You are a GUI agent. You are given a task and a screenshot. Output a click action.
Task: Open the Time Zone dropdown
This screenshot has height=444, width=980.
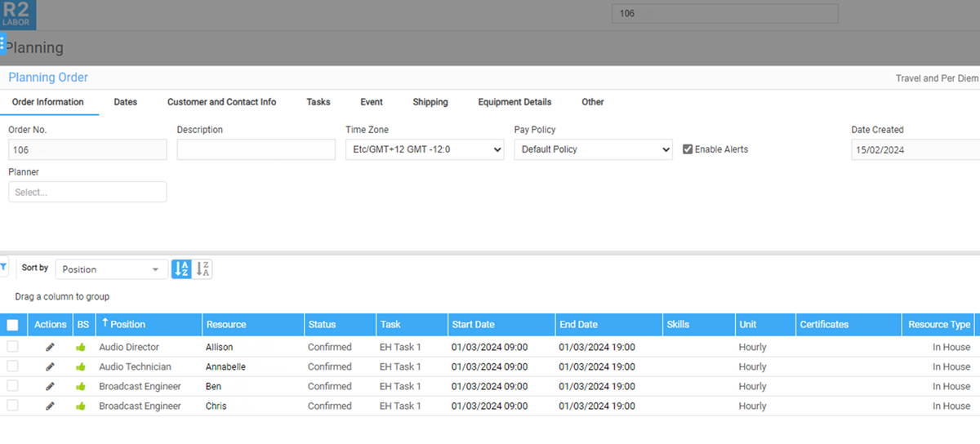(x=425, y=150)
